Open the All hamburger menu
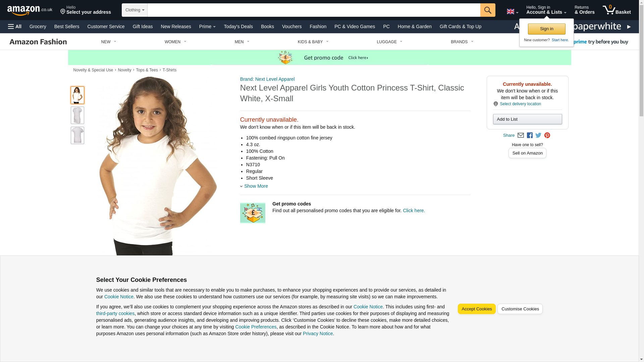 (15, 26)
